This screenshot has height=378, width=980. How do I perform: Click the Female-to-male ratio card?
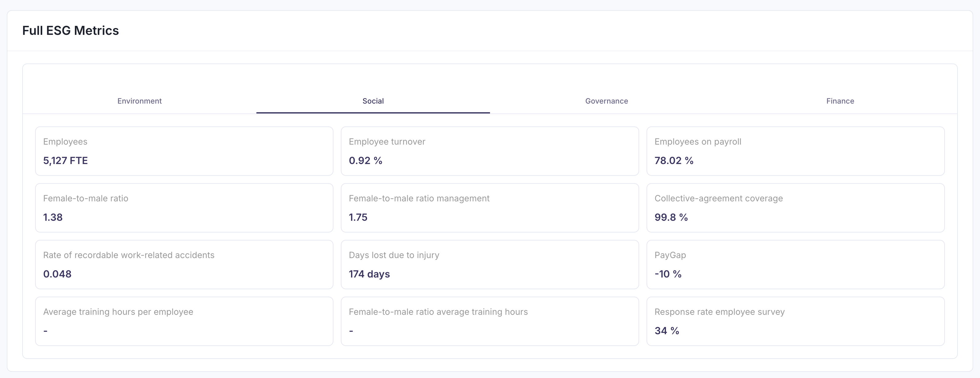(184, 207)
